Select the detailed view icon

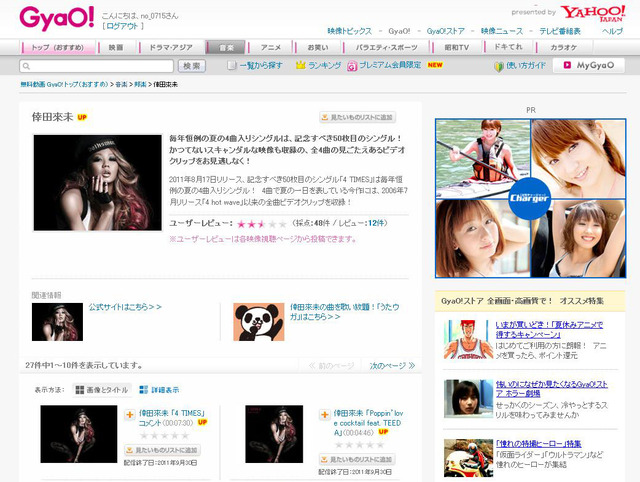(143, 390)
